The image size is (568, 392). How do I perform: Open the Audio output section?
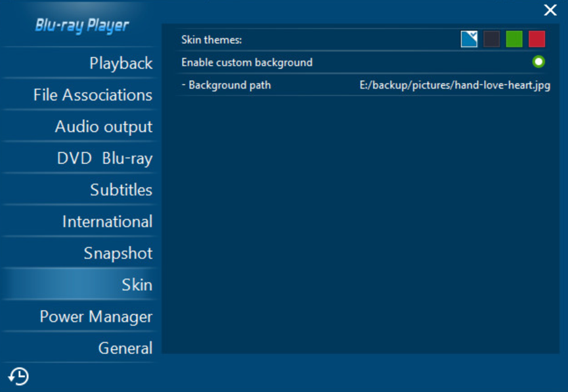tap(79, 126)
